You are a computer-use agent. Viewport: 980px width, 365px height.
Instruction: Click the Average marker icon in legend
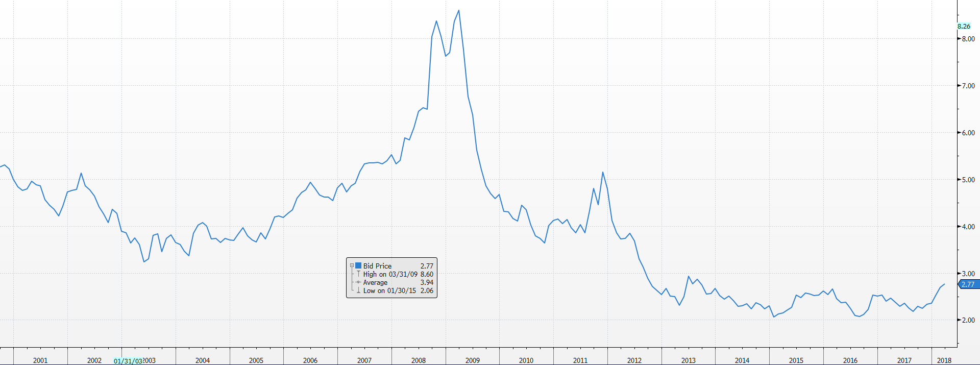click(x=358, y=282)
